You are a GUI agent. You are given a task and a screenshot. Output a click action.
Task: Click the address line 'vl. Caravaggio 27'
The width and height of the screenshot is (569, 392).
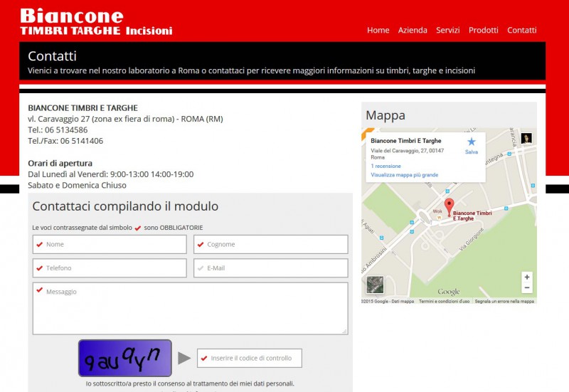click(x=126, y=119)
